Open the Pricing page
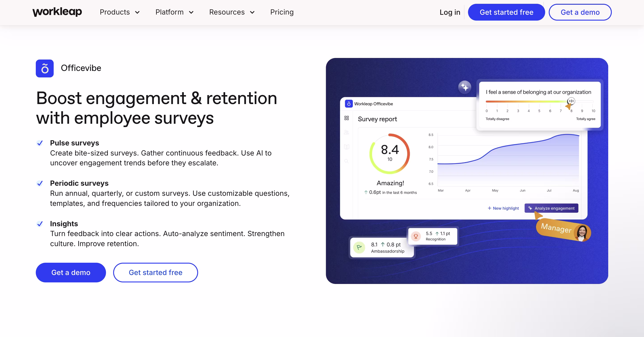The height and width of the screenshot is (337, 644). 282,12
